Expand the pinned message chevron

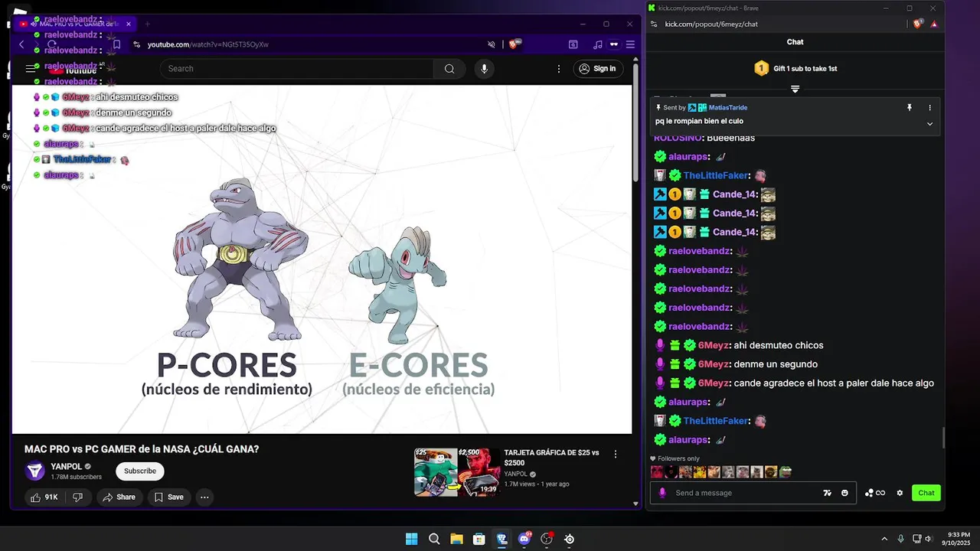pos(930,124)
